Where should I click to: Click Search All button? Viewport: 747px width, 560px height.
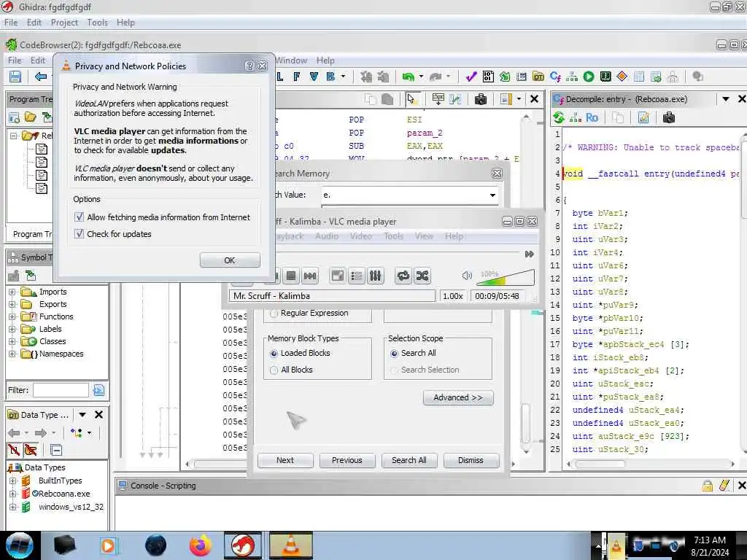click(409, 461)
